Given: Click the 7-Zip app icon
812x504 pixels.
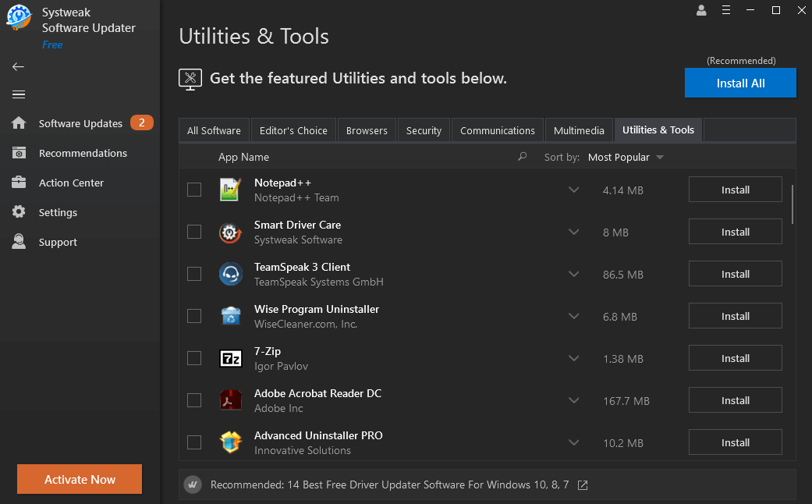Looking at the screenshot, I should tap(230, 358).
